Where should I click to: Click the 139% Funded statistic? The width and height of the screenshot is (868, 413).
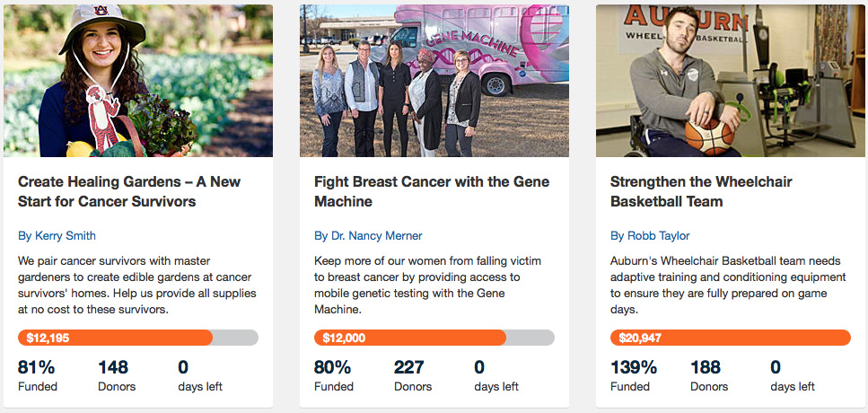coord(633,375)
